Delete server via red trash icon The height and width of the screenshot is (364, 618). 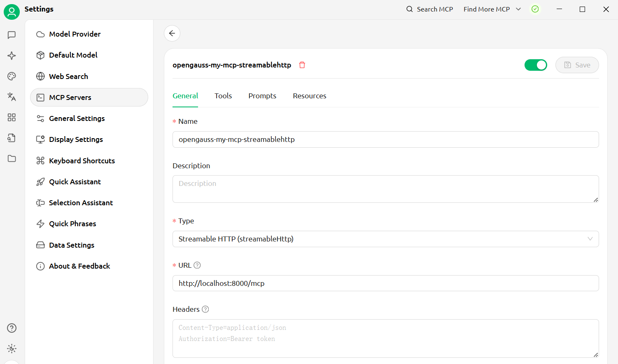click(x=302, y=65)
